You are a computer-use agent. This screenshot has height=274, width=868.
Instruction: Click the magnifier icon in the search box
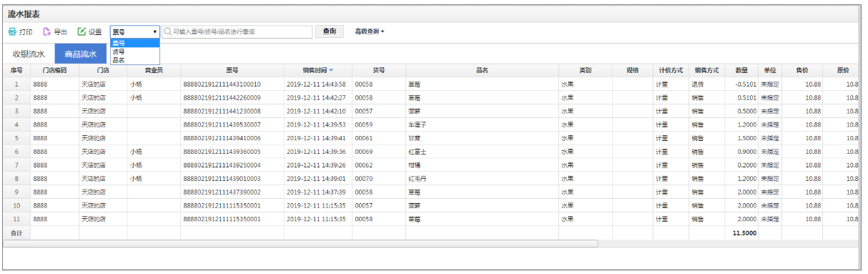pos(167,32)
